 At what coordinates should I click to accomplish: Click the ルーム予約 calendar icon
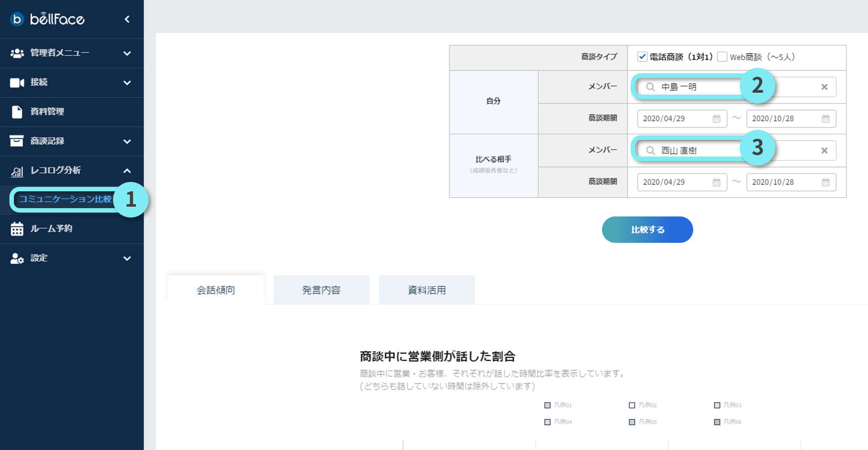pyautogui.click(x=17, y=229)
